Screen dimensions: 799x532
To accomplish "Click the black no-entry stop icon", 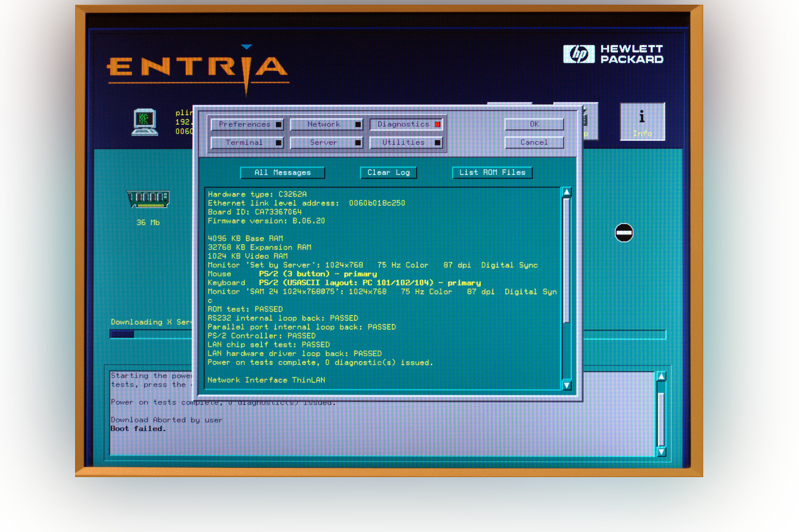I will coord(624,233).
